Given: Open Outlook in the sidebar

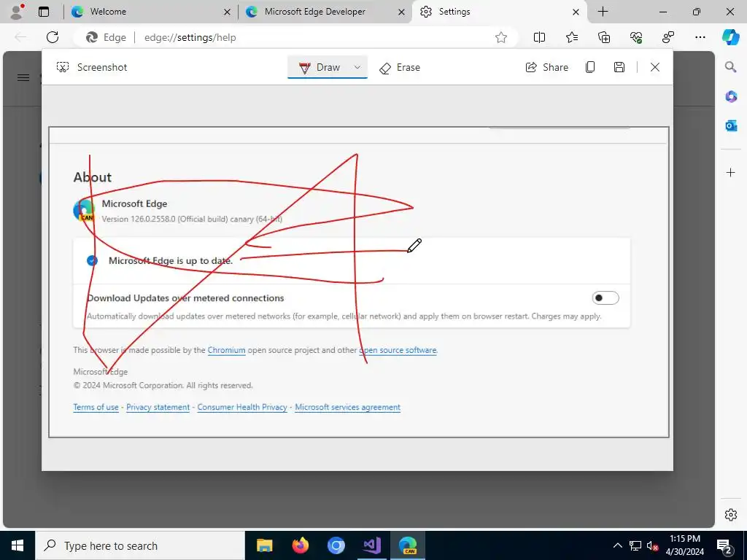Looking at the screenshot, I should [731, 126].
